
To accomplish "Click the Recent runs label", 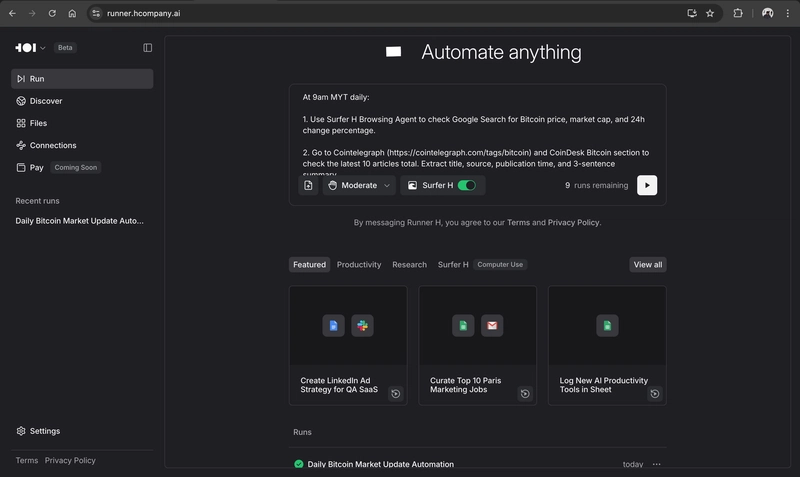I will click(37, 201).
